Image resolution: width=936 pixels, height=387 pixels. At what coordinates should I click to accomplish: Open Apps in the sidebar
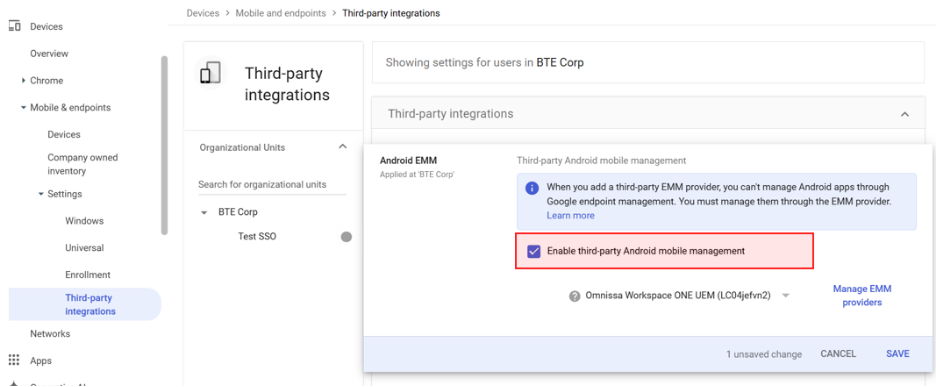(x=41, y=361)
